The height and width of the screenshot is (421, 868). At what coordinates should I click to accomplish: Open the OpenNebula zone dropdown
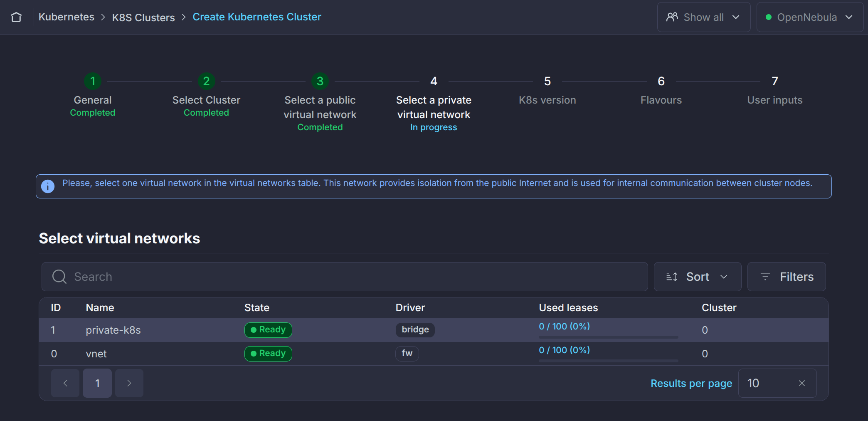pyautogui.click(x=809, y=17)
